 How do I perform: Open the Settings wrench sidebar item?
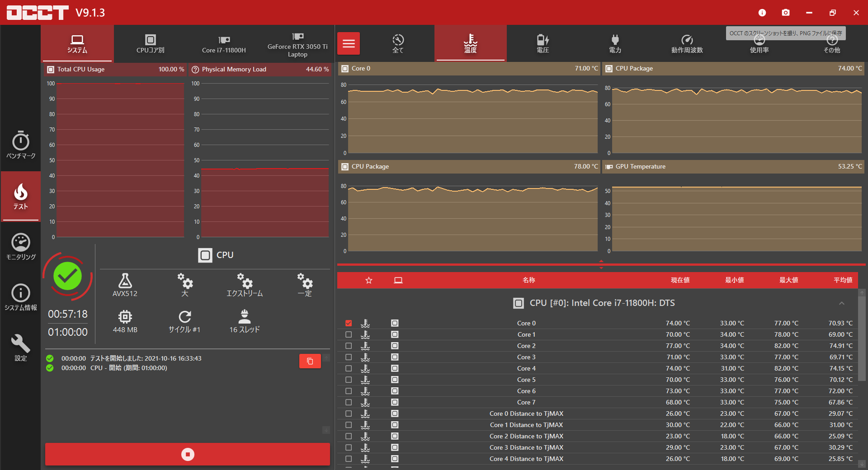click(x=21, y=348)
